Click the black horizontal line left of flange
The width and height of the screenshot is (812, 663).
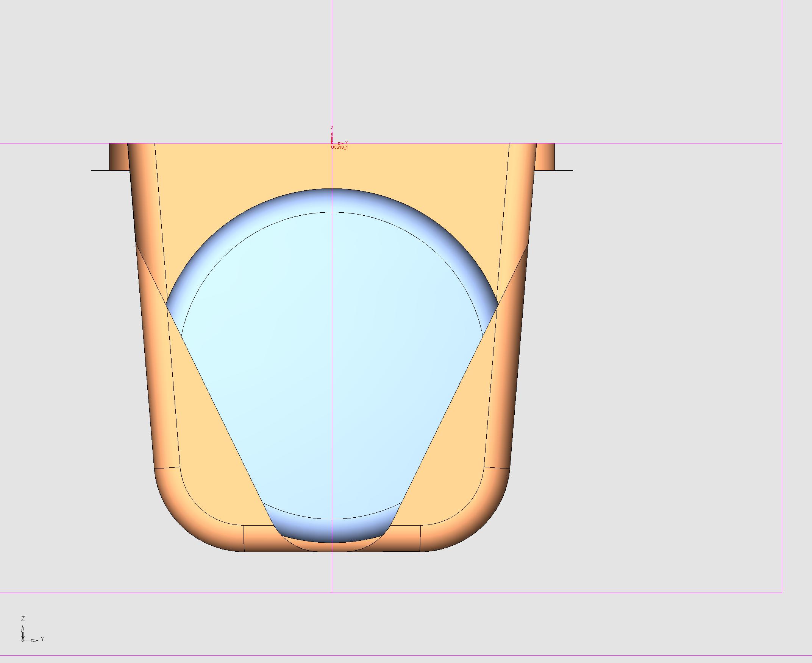(x=100, y=170)
